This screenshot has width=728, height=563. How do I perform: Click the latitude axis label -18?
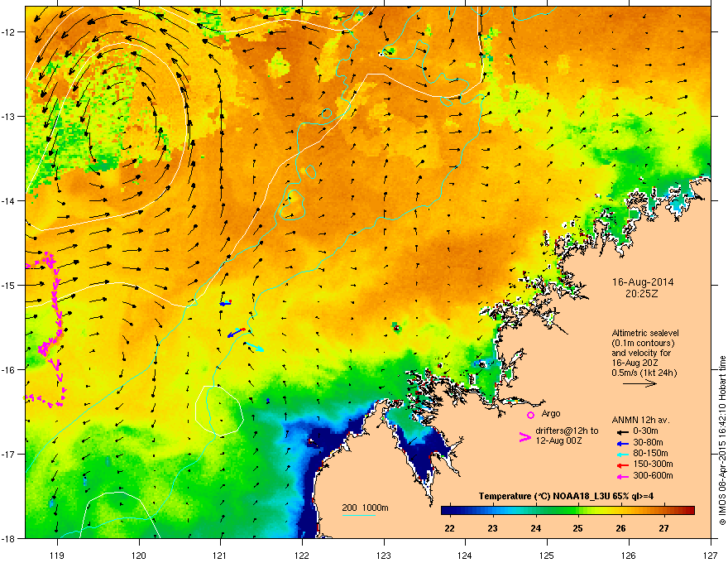point(9,538)
